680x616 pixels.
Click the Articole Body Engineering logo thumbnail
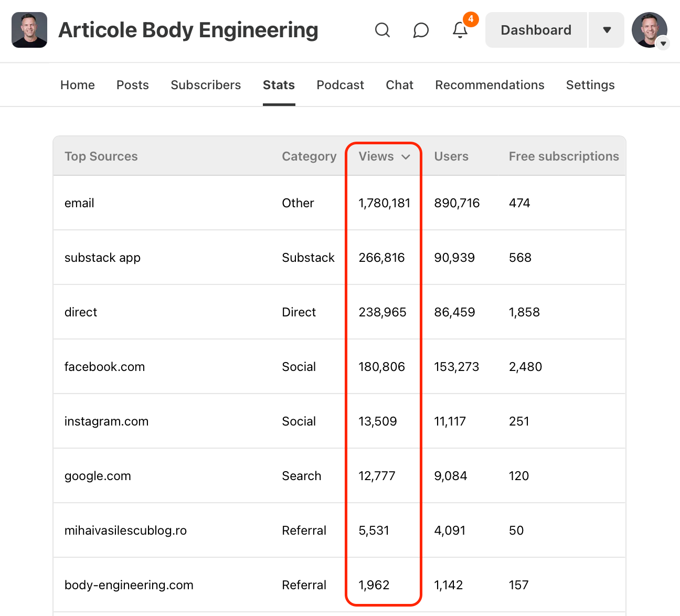coord(29,30)
